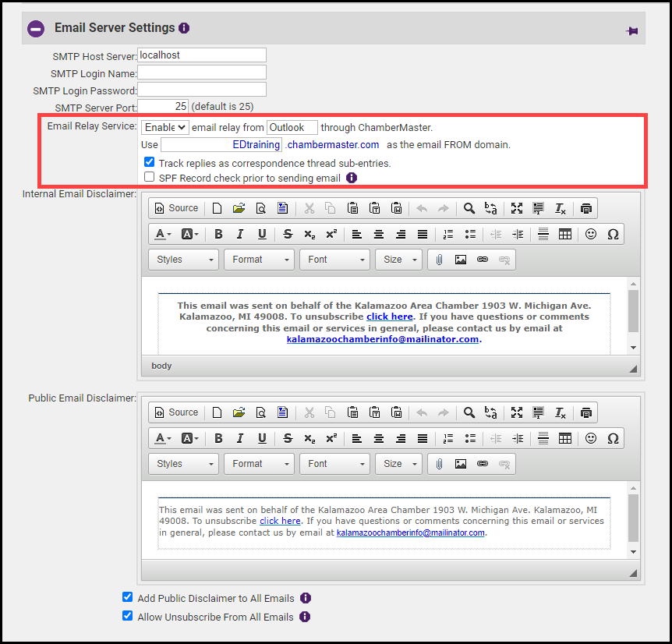Collapse the Email Server Settings section
672x644 pixels.
[36, 29]
